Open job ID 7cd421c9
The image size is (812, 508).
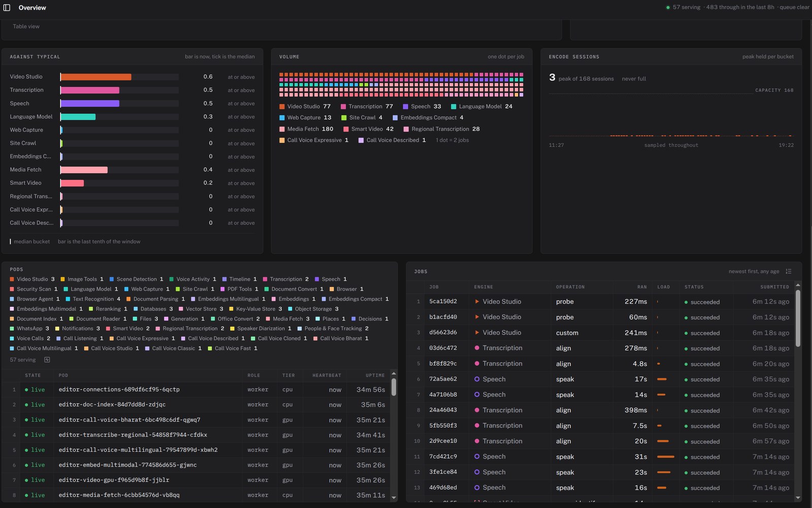(x=443, y=457)
